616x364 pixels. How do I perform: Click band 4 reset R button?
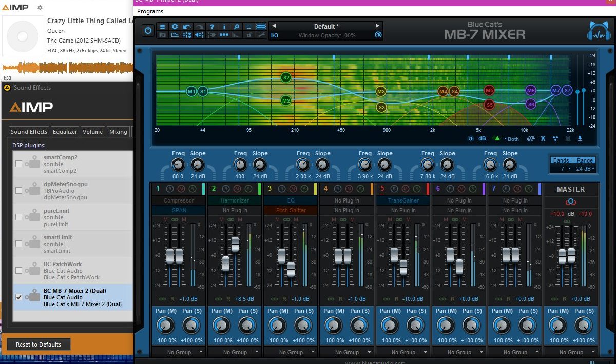[x=340, y=299]
